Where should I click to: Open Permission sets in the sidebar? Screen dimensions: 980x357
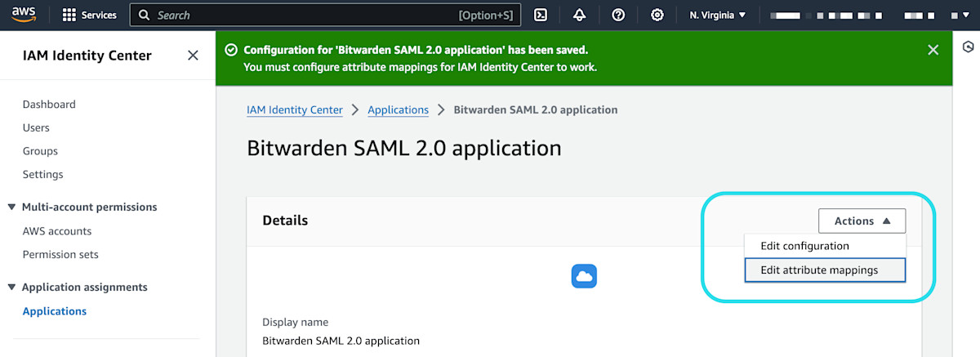tap(60, 255)
